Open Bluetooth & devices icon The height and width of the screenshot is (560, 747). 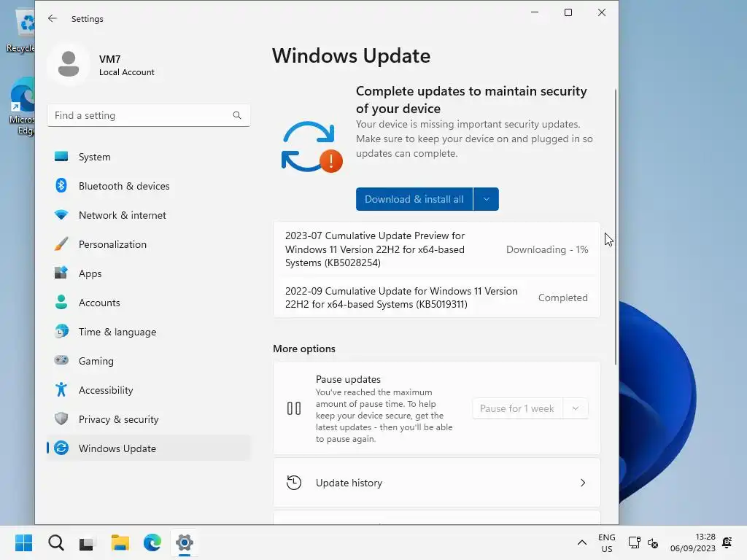61,186
